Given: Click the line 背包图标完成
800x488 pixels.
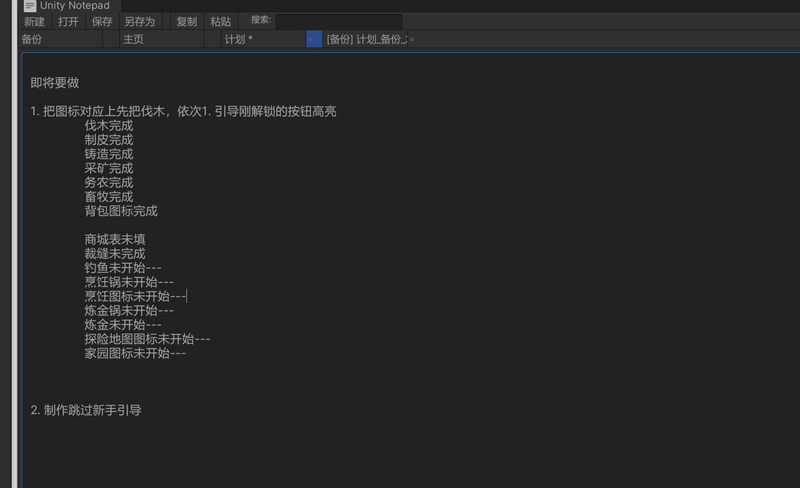Looking at the screenshot, I should 121,211.
